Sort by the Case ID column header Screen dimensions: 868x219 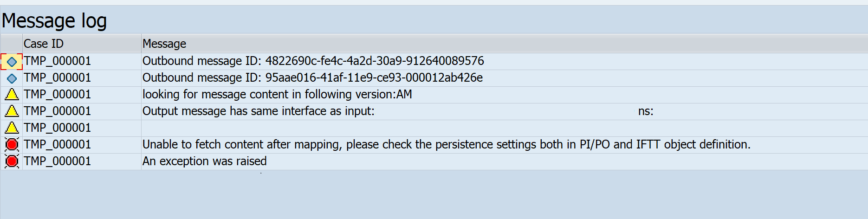(x=44, y=44)
